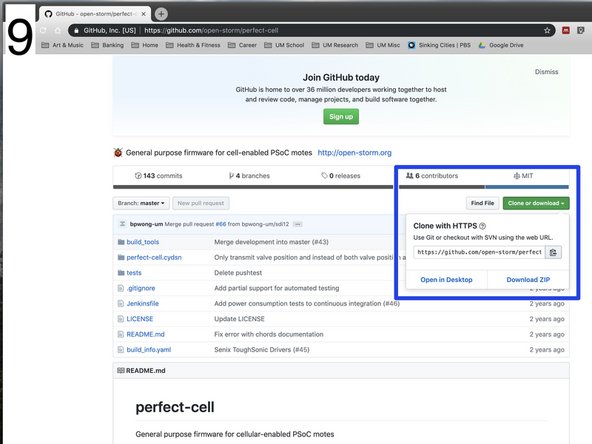Click the site lock icon in address bar
The height and width of the screenshot is (444, 592).
pos(76,31)
